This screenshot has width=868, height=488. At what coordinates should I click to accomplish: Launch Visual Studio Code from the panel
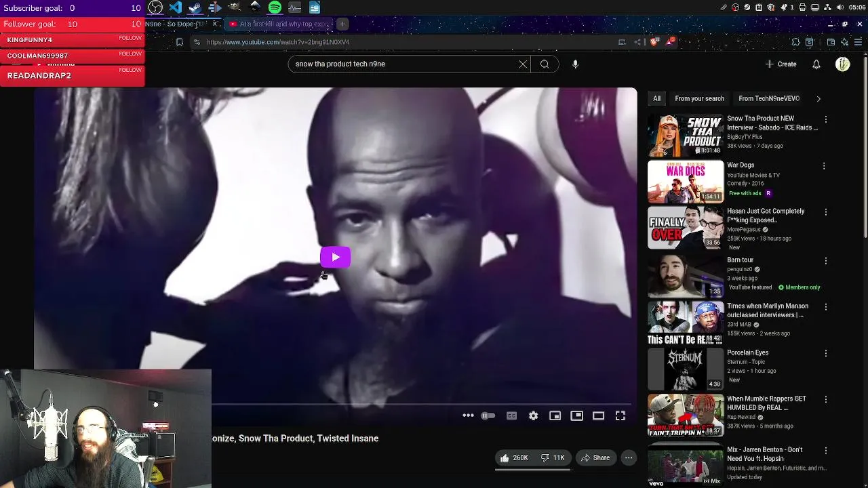point(176,7)
